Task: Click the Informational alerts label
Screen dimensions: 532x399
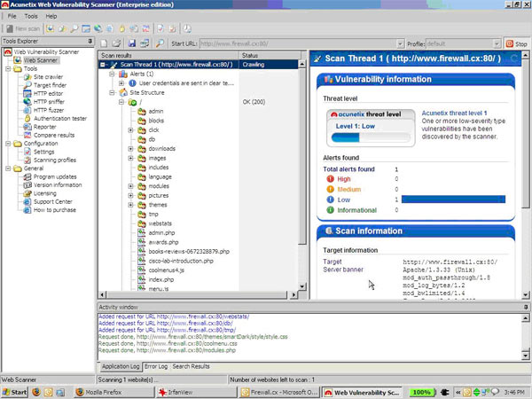Action: 357,210
